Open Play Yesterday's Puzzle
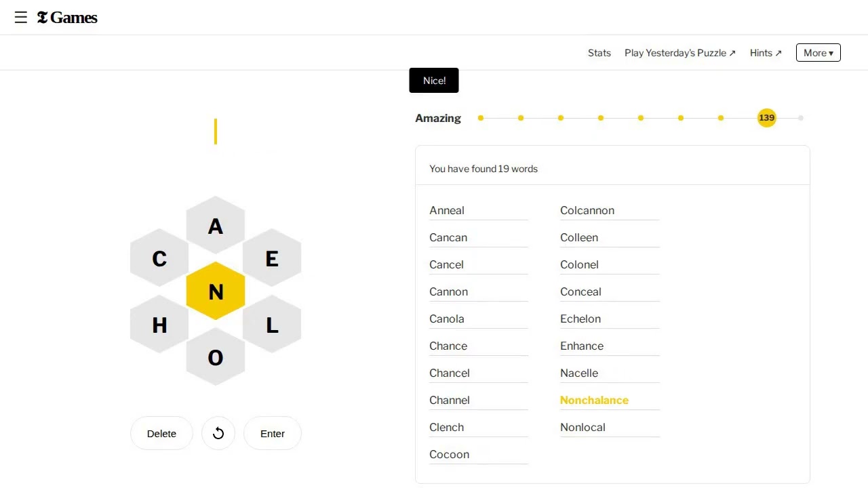This screenshot has height=488, width=868. pyautogui.click(x=679, y=53)
